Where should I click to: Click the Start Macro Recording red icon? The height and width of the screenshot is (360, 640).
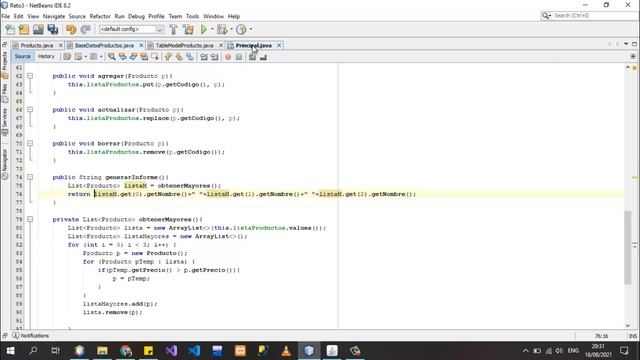coord(228,57)
